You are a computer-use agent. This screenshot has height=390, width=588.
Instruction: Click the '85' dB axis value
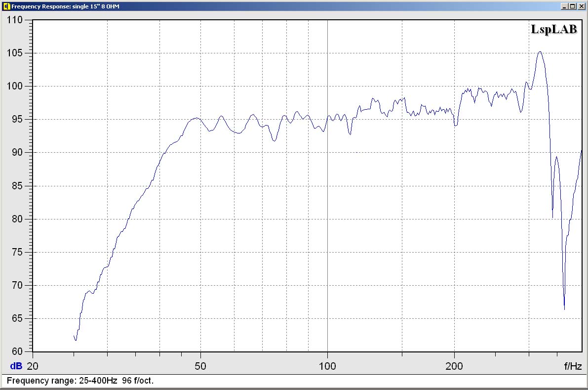coord(17,186)
